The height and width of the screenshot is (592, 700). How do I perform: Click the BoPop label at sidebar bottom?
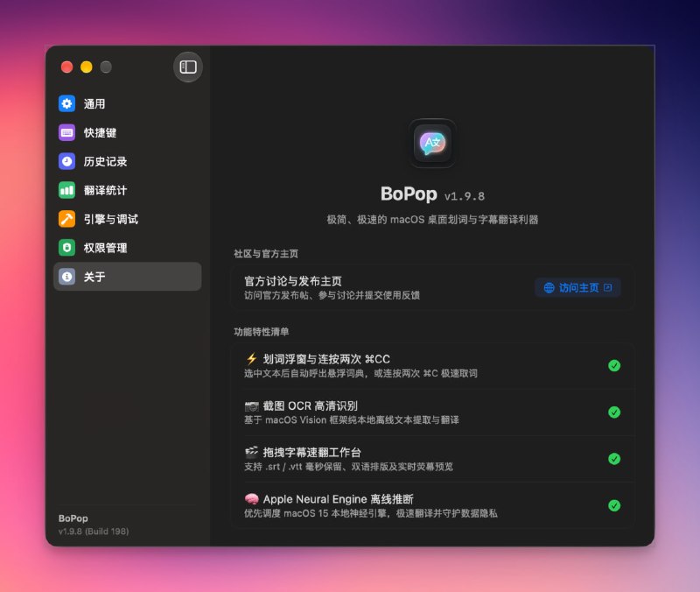(73, 518)
